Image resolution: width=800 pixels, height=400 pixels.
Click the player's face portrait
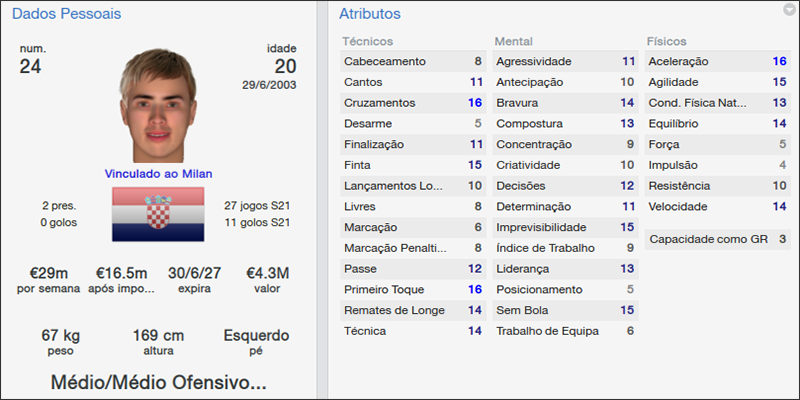click(x=160, y=105)
